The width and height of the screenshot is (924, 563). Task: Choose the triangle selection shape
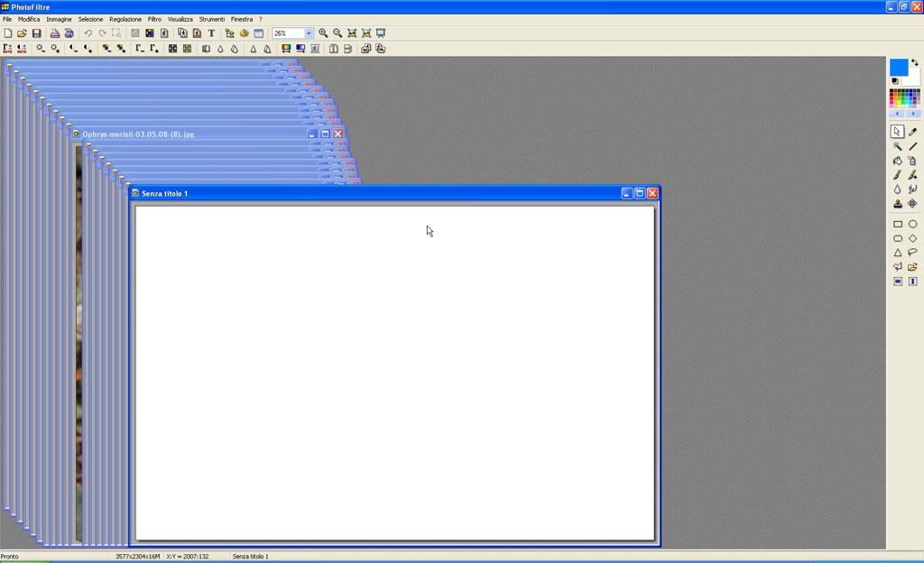click(898, 253)
